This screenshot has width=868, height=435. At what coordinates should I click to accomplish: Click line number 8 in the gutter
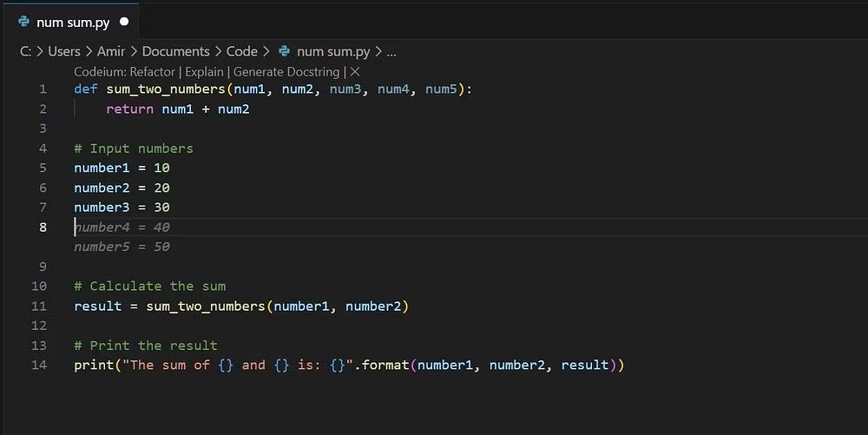(x=43, y=227)
